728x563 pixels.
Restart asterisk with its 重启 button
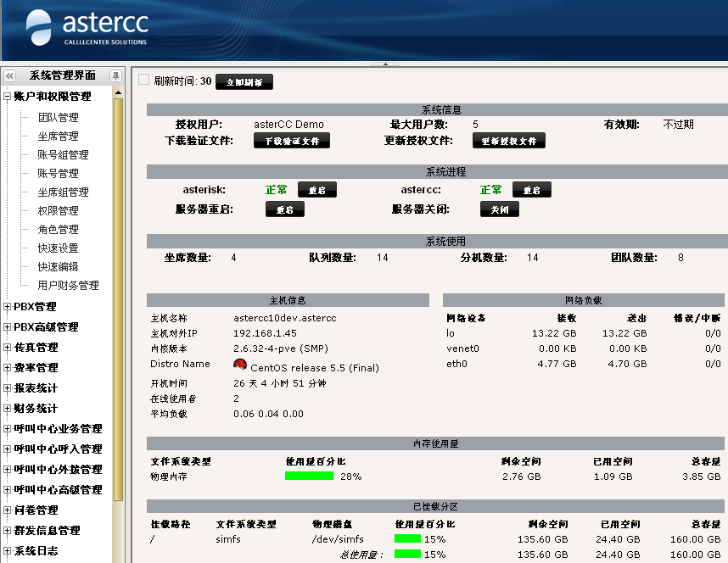pos(317,190)
